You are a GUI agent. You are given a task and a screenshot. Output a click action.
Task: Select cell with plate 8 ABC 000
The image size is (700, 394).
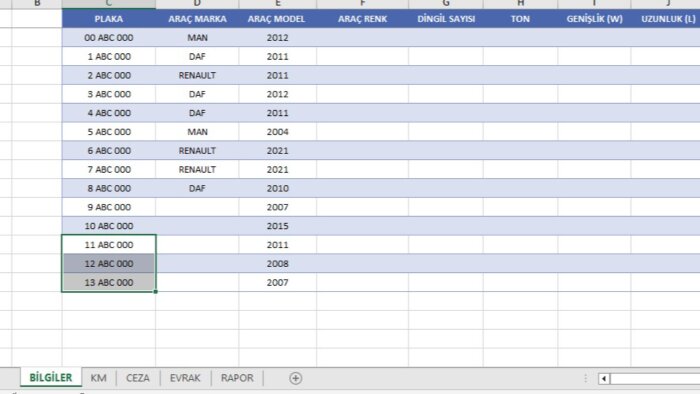(108, 188)
